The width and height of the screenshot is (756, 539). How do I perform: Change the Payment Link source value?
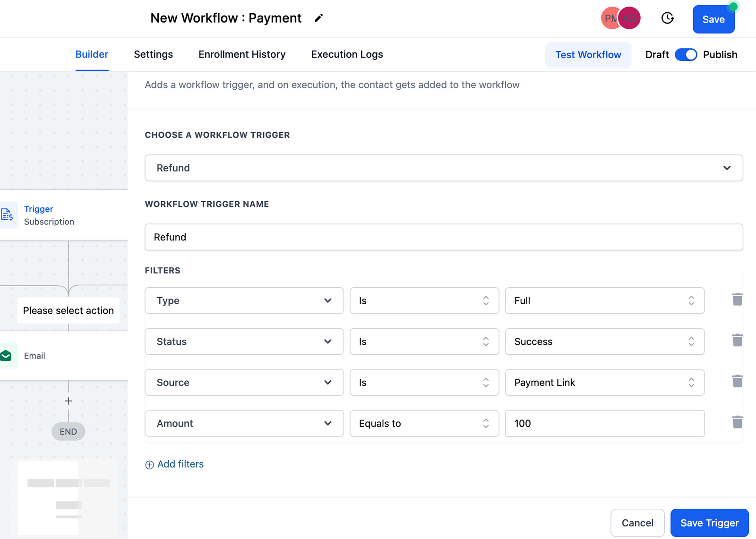604,383
